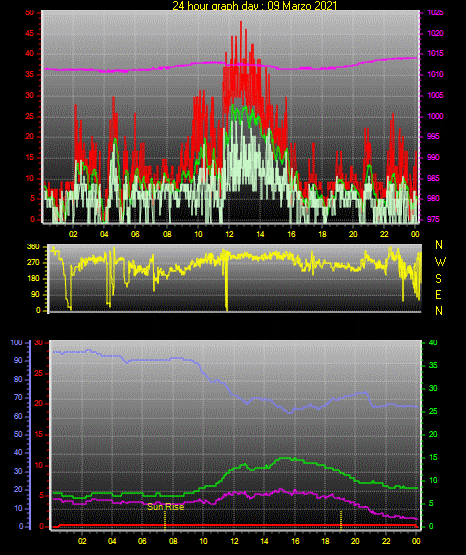Click the 00 end hour label of top graph

[x=415, y=234]
